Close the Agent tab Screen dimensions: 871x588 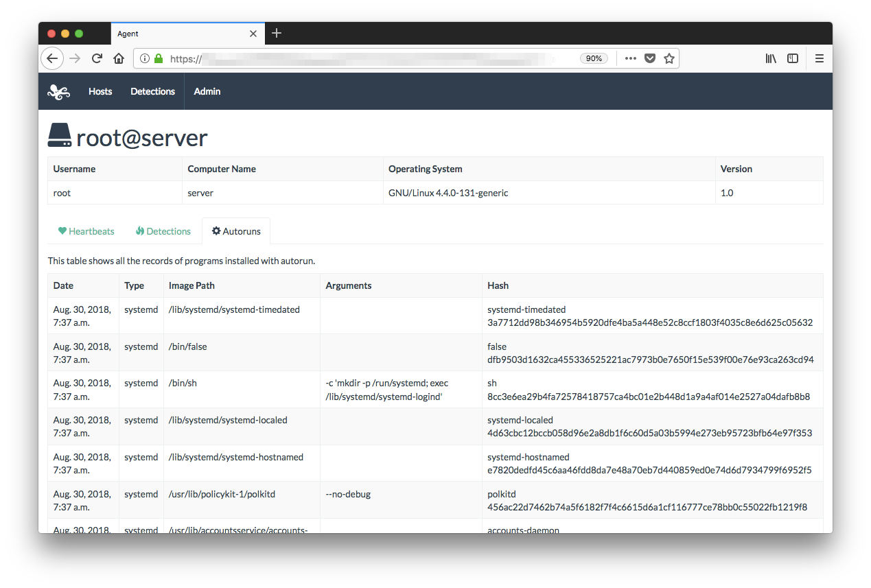click(253, 34)
